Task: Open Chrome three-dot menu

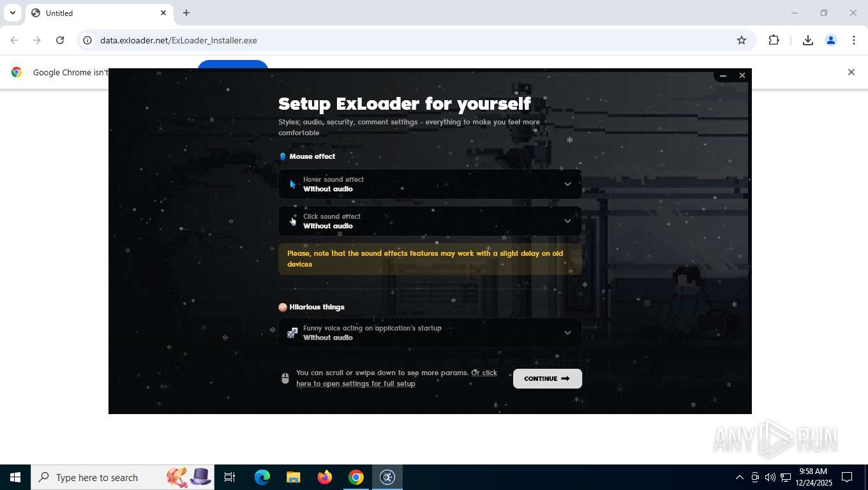Action: click(854, 40)
